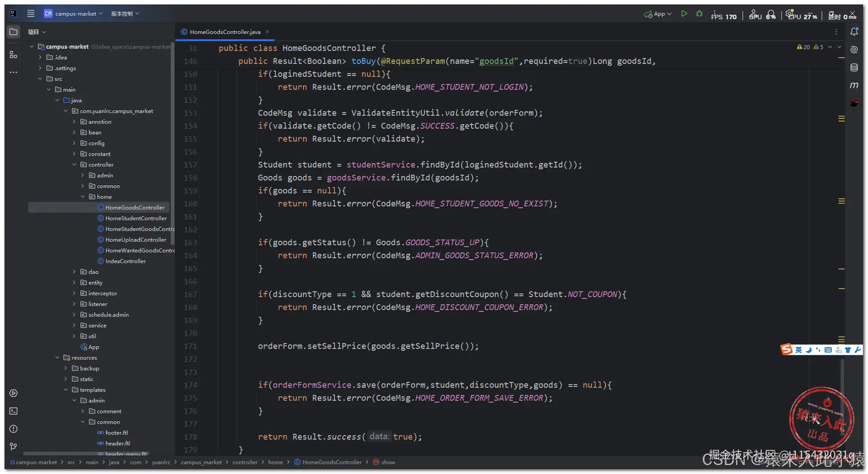Collapse the src folder

pyautogui.click(x=40, y=79)
